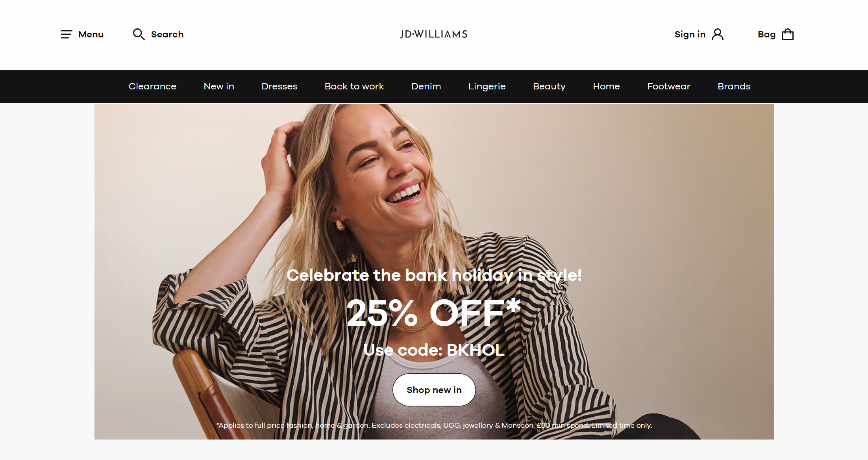Screen dimensions: 868x460
Task: Open the hamburger Menu icon
Action: [66, 34]
